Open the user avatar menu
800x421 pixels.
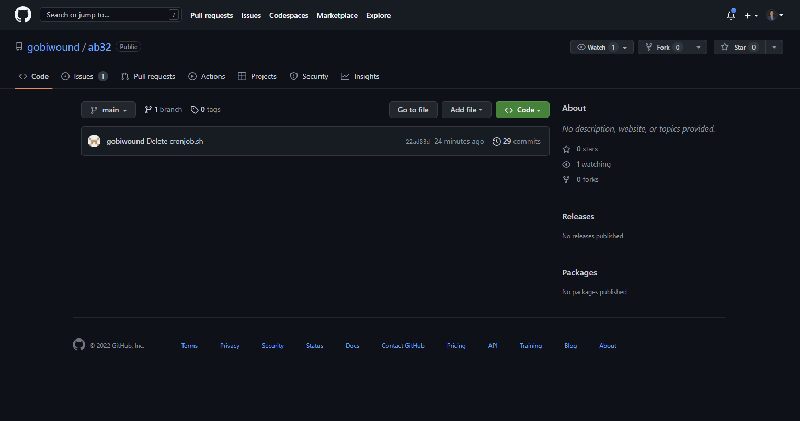click(775, 15)
